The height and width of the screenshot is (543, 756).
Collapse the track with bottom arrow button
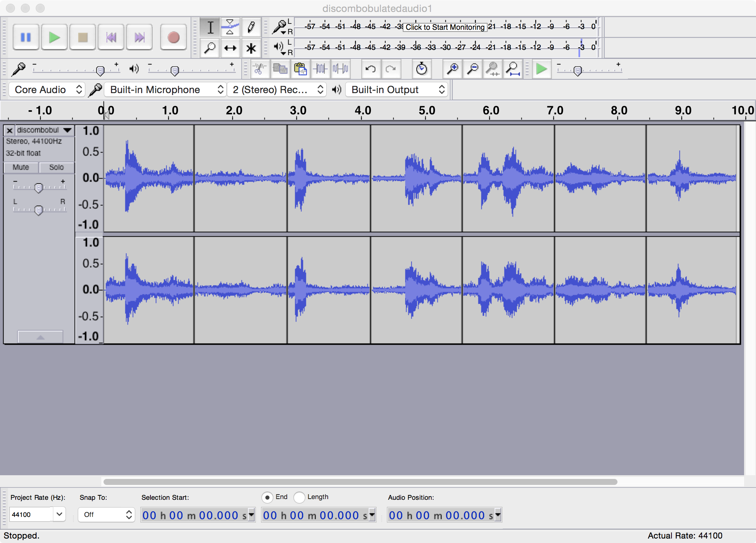(40, 337)
